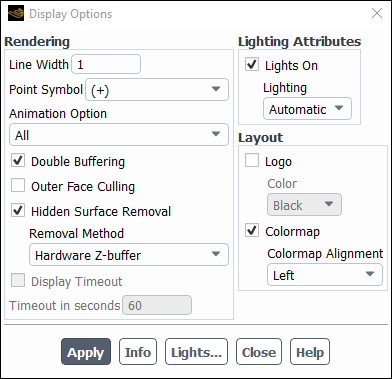392x379 pixels.
Task: Open the Lights... dialog button
Action: (x=196, y=352)
